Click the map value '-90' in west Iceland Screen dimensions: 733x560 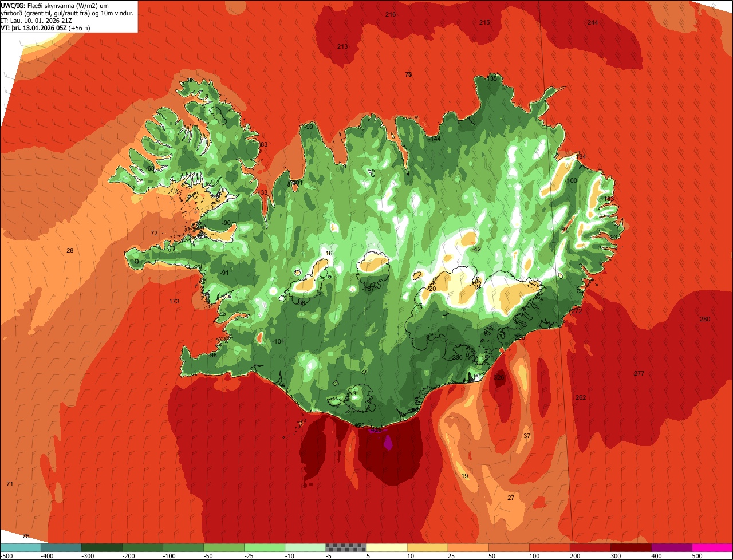[226, 223]
